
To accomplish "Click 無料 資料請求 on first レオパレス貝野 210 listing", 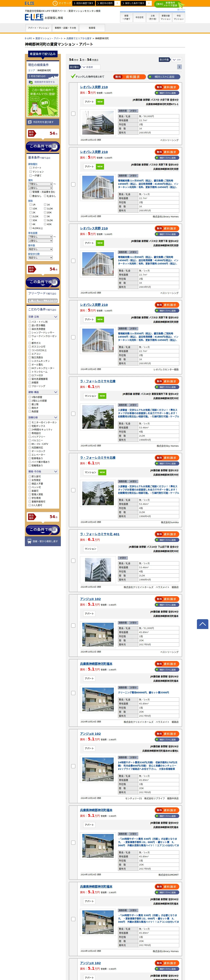I will click(167, 87).
